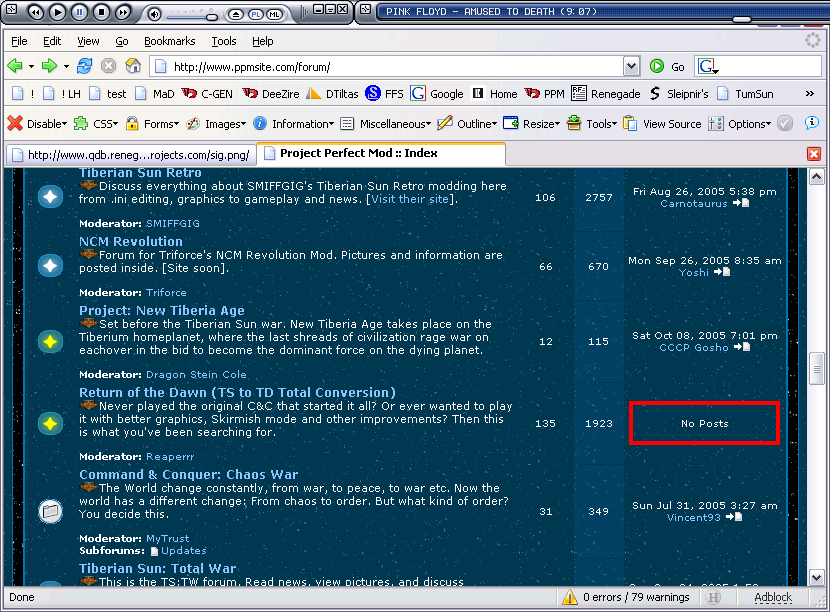Click the latest post icon next to Yoshi
The width and height of the screenshot is (830, 612).
(722, 272)
